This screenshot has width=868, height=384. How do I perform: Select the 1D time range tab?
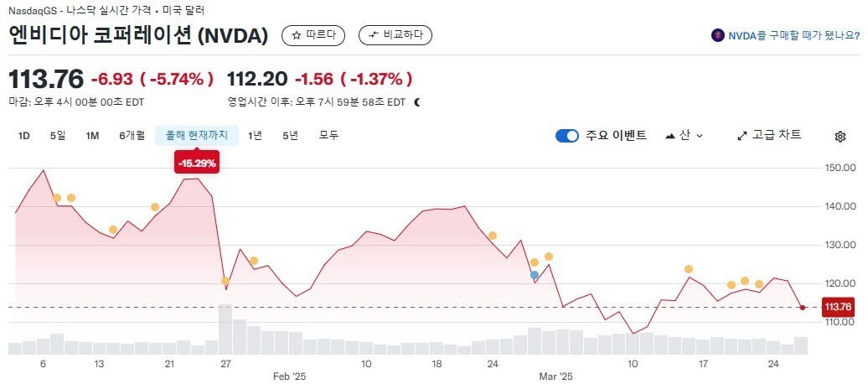coord(24,136)
